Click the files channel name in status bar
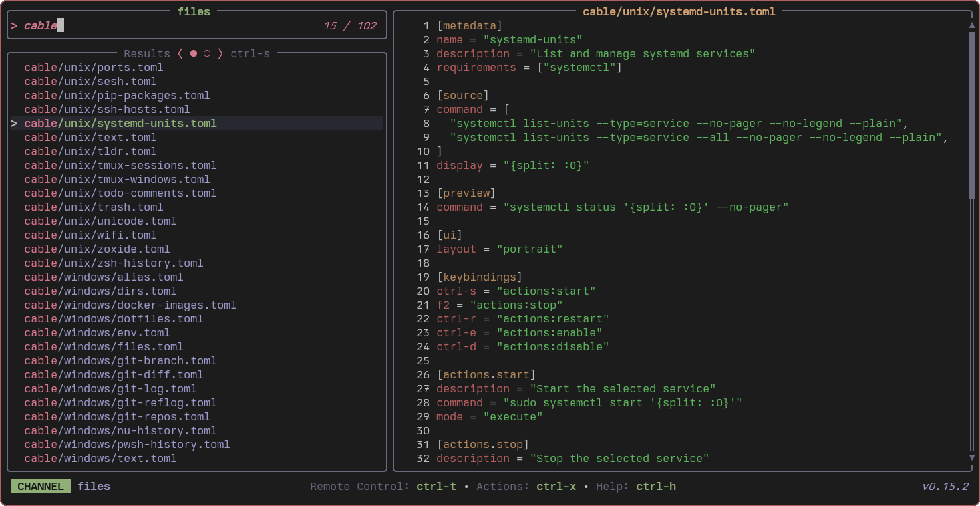The height and width of the screenshot is (506, 980). 94,486
